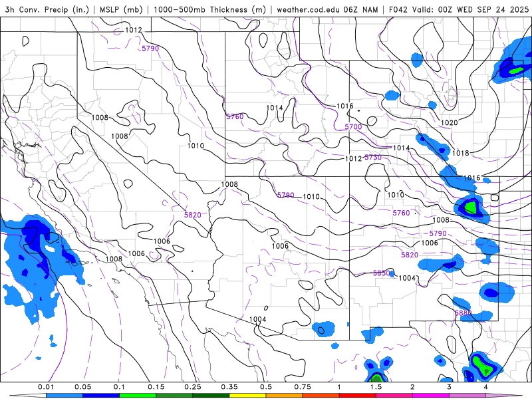Select the bright green 0.1–0.15 legend swatch
Image resolution: width=532 pixels, height=399 pixels.
138,396
